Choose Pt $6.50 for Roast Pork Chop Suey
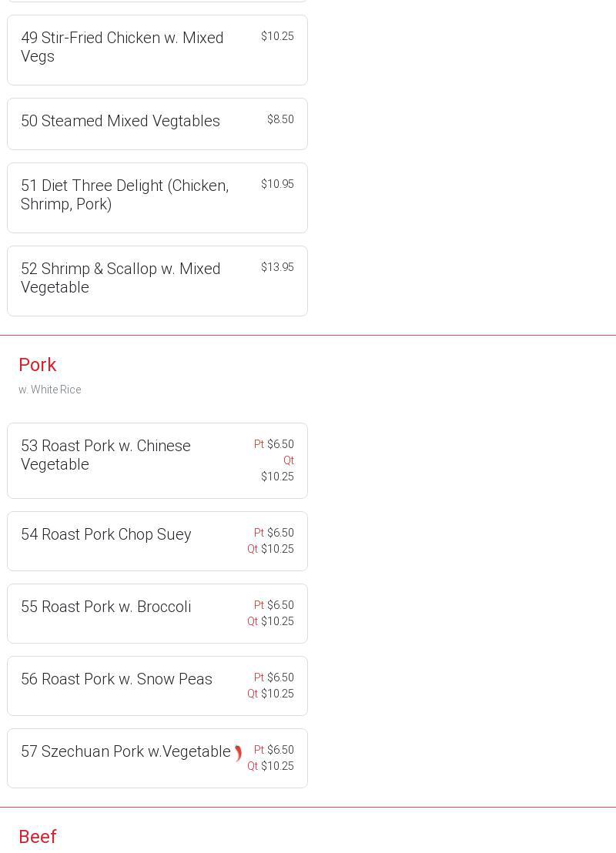 [274, 533]
